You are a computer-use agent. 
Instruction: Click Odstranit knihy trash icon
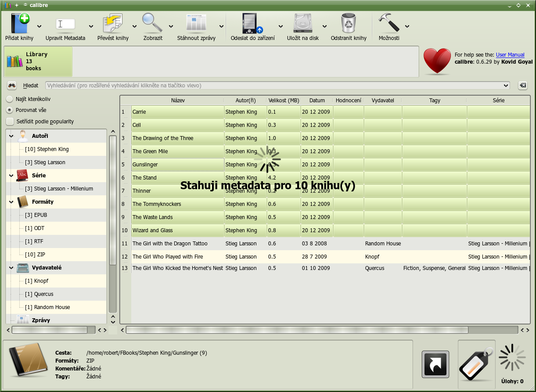pyautogui.click(x=349, y=23)
